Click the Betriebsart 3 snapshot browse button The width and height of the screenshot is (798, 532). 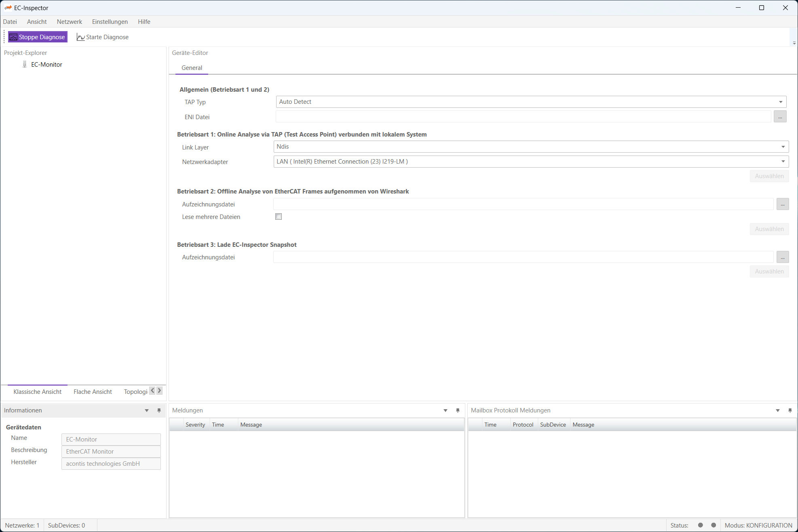(782, 257)
